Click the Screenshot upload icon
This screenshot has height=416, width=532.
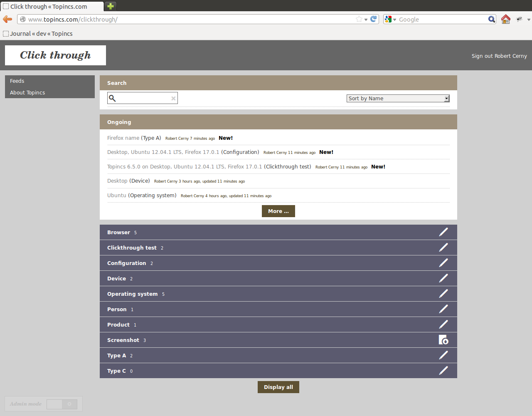(x=443, y=340)
